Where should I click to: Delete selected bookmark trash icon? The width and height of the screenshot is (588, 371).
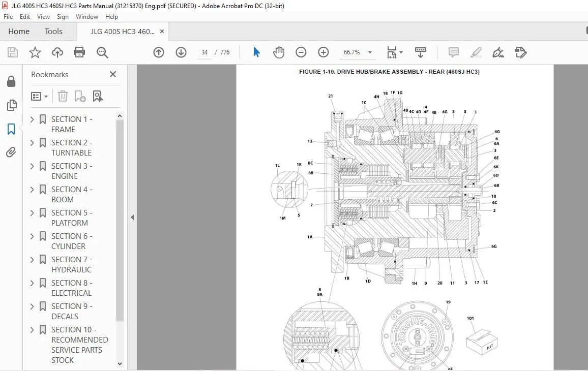63,97
